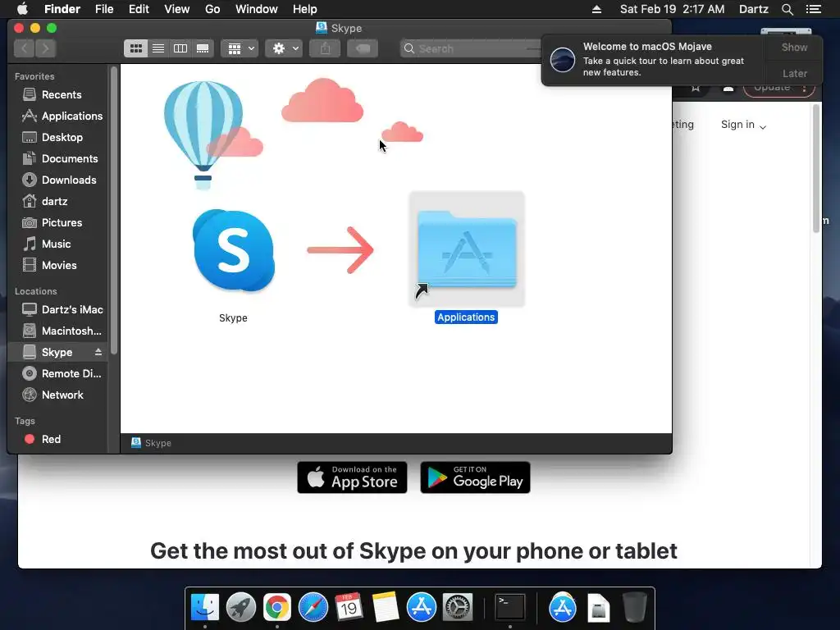
Task: Open Movies folder in sidebar
Action: pyautogui.click(x=59, y=265)
